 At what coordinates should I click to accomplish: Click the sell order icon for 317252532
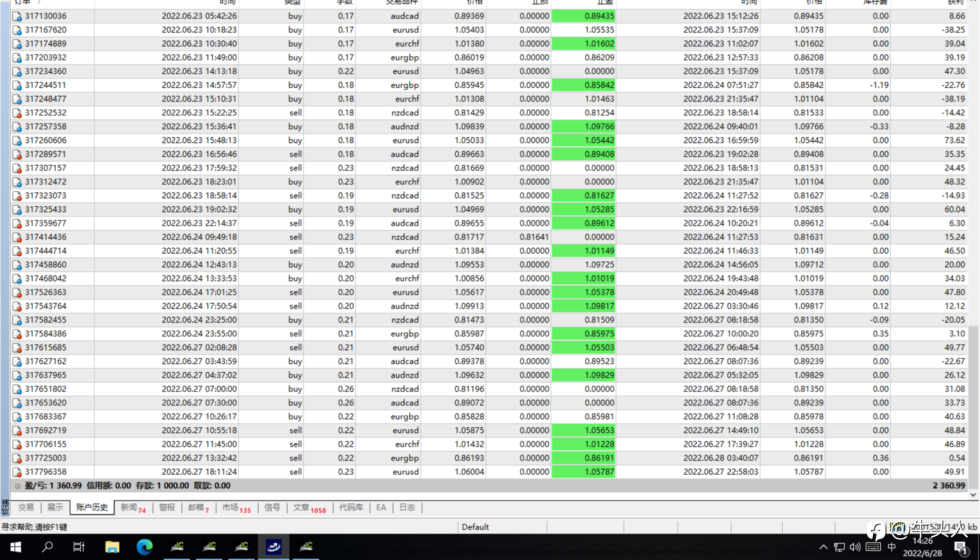click(17, 113)
